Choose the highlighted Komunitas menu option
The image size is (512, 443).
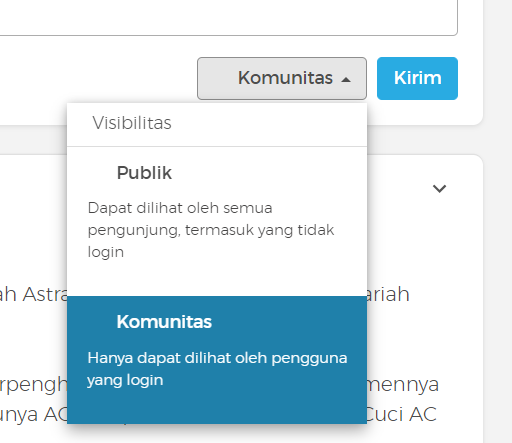coord(217,360)
